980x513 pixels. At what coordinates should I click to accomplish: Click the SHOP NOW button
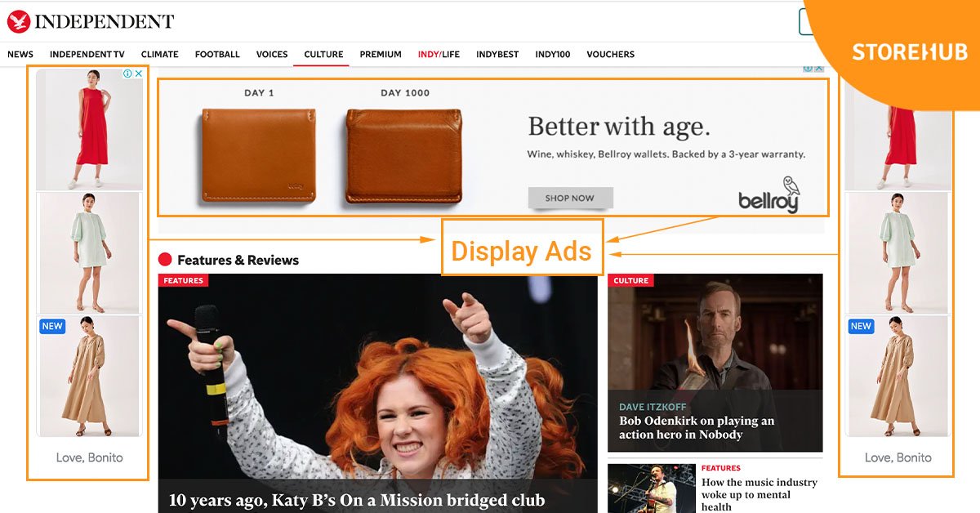(570, 198)
